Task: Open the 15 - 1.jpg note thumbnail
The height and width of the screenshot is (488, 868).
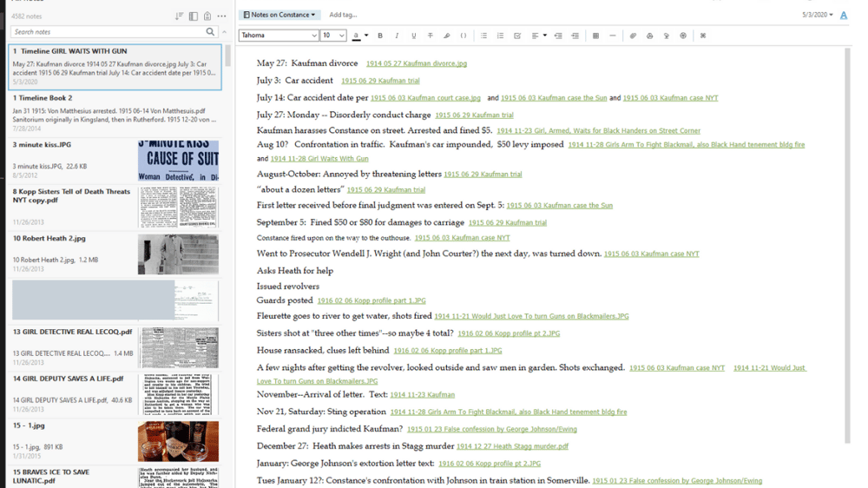Action: tap(178, 441)
